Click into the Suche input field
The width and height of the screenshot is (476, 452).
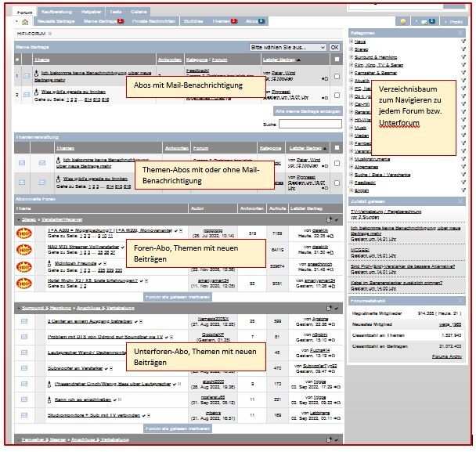(x=310, y=124)
